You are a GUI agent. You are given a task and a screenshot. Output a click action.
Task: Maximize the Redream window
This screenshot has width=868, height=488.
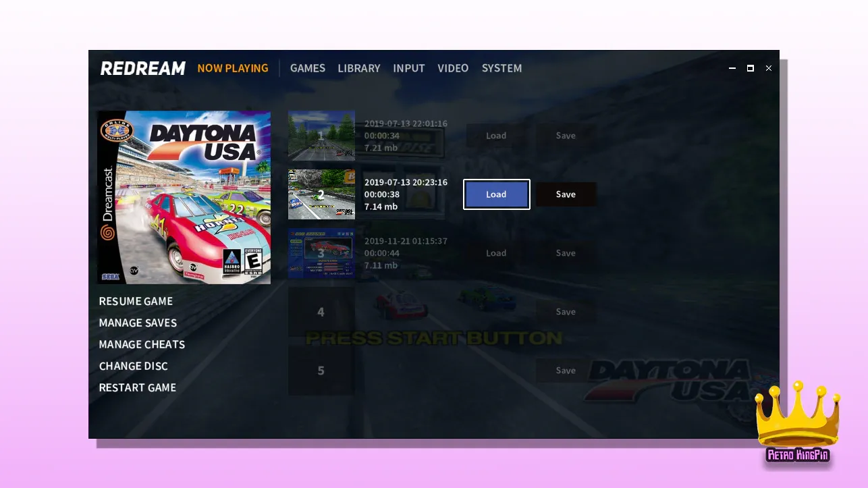[751, 68]
